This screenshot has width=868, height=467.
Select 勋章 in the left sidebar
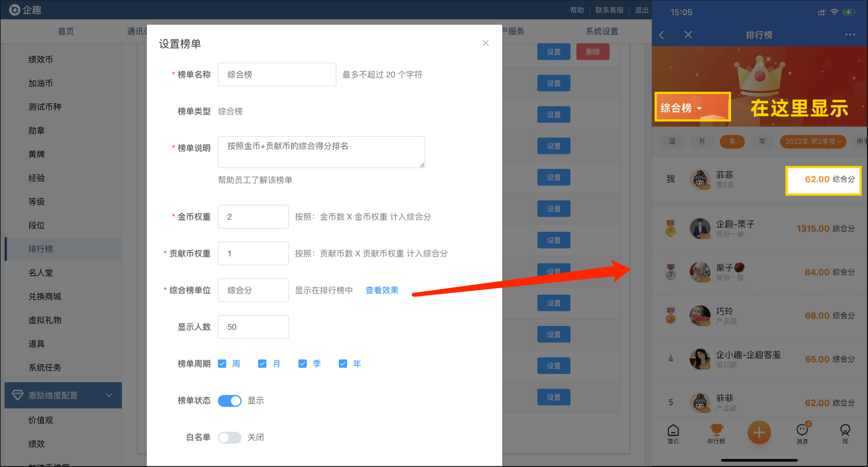[x=36, y=131]
